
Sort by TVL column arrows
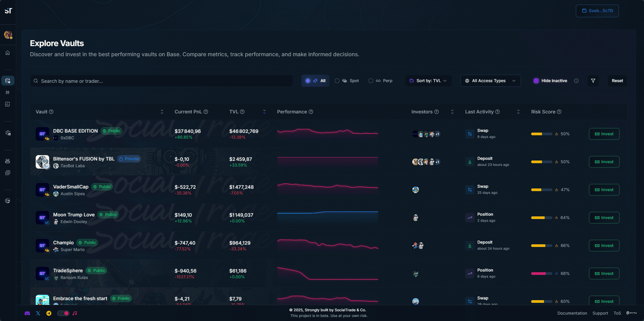pos(264,112)
